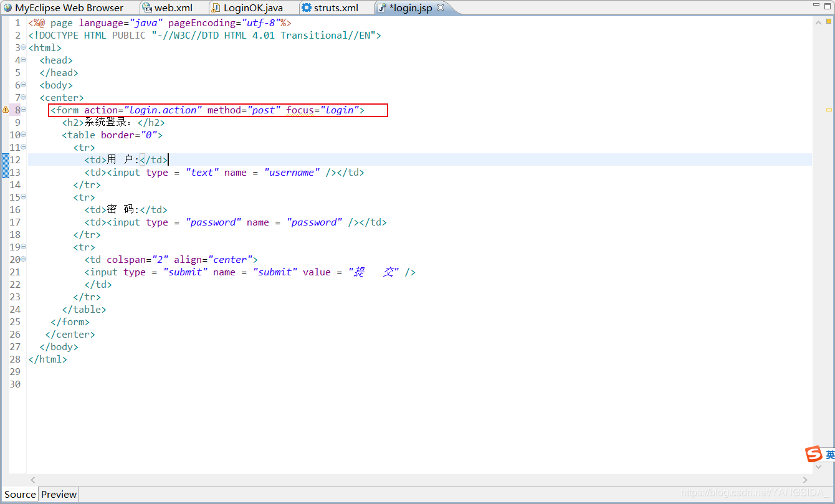Screen dimensions: 835x504
Task: Click the "java" language value on line 1
Action: tap(146, 23)
